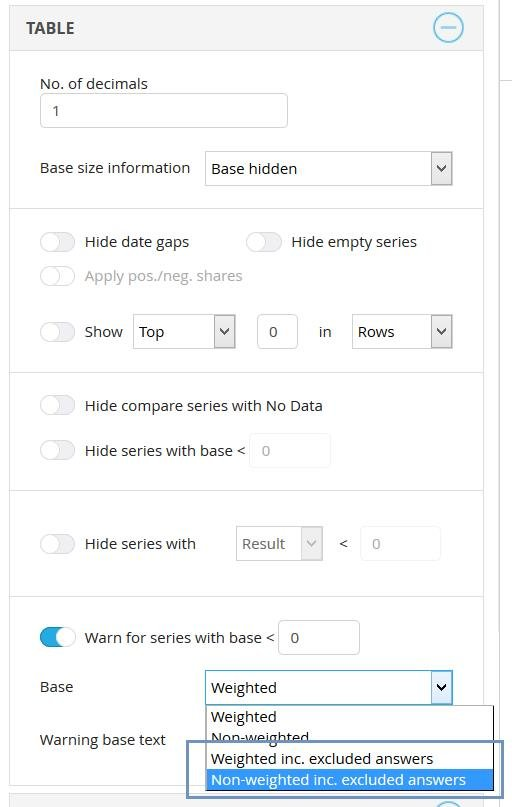The width and height of the screenshot is (512, 807).
Task: Open the Rows dropdown
Action: point(402,332)
